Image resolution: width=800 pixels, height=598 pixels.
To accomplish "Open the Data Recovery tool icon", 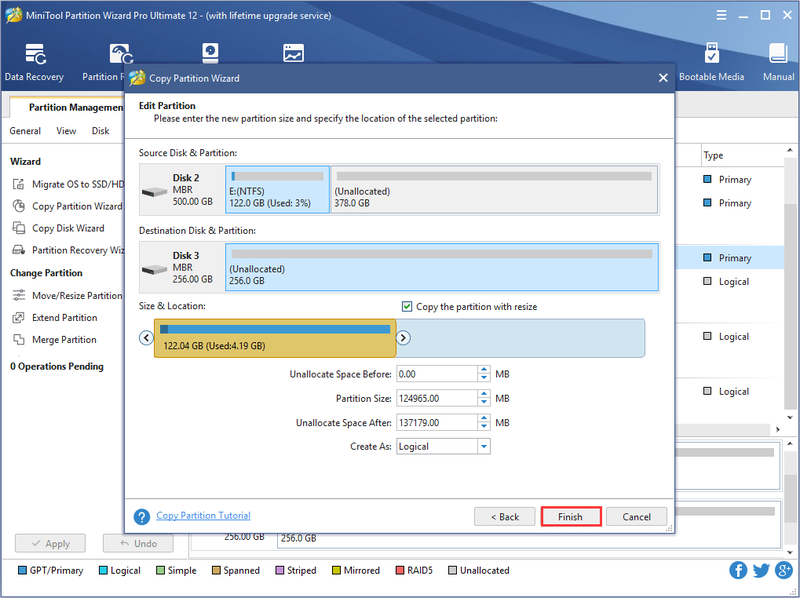I will tap(35, 54).
